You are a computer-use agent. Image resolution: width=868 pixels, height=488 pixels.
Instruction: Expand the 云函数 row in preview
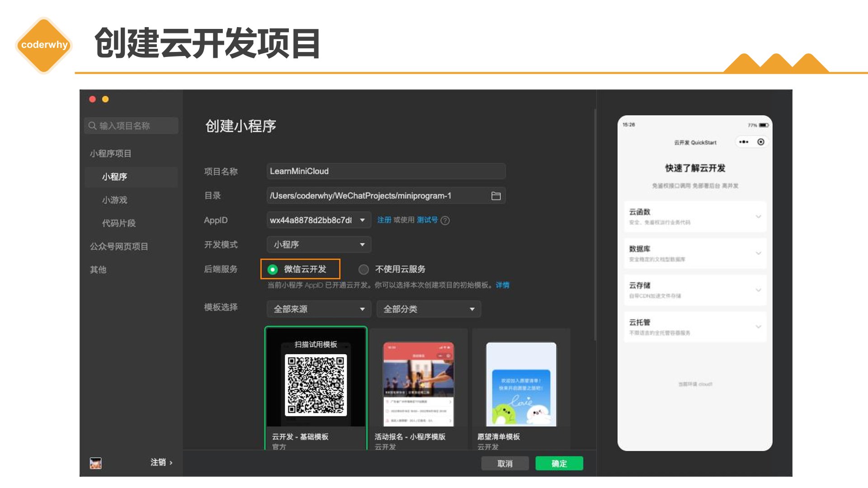(x=695, y=216)
